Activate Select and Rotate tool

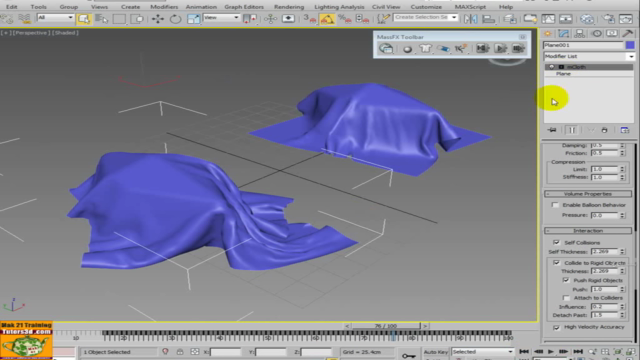(x=176, y=19)
